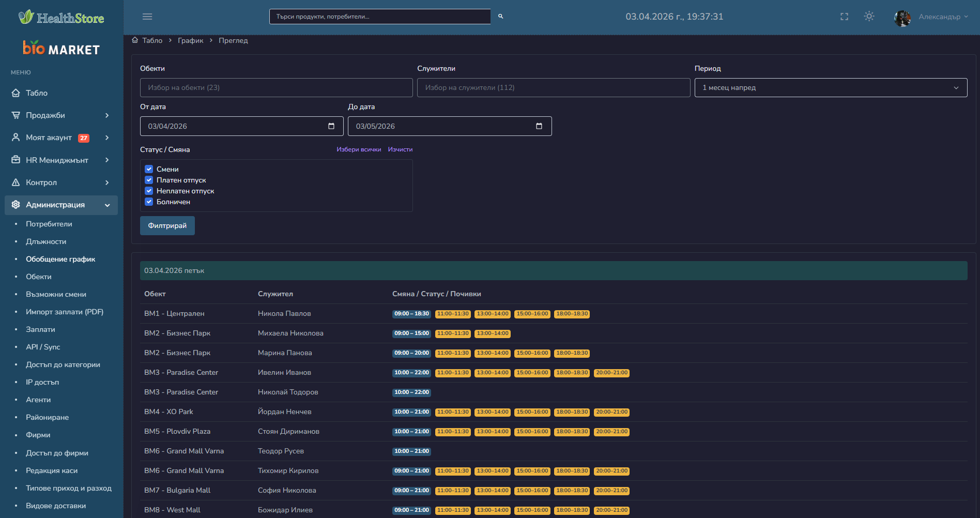Select Обобщение график in sidebar

[60, 259]
